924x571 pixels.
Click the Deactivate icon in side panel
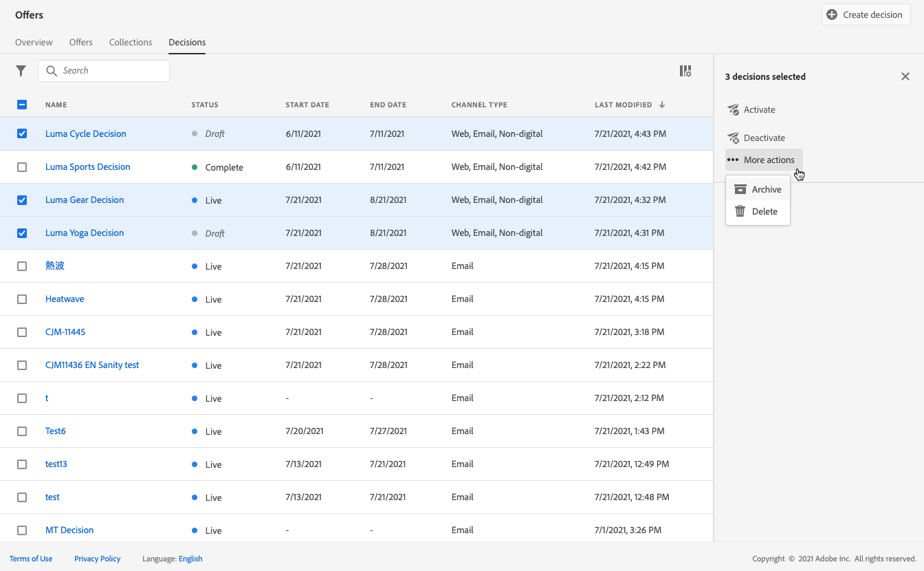point(733,138)
